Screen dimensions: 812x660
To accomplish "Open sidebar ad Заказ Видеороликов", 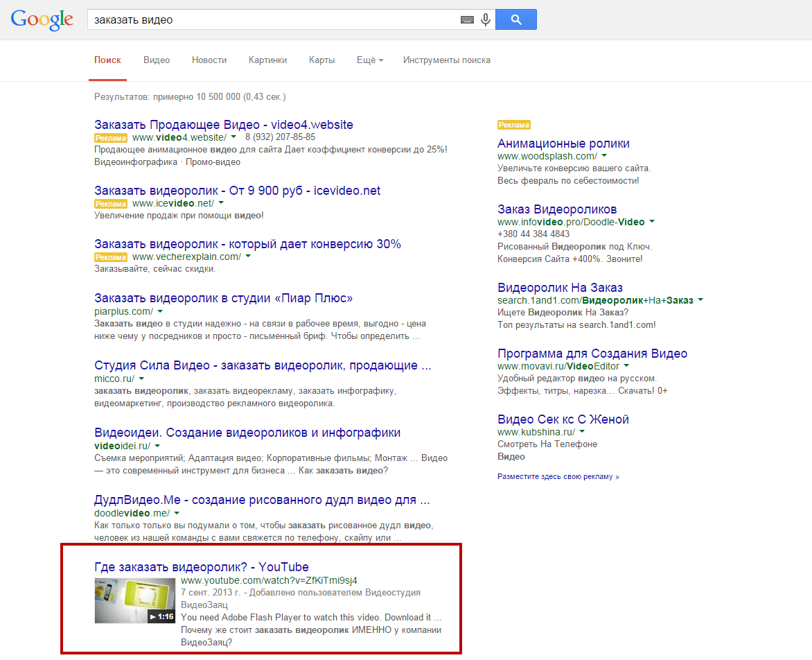I will point(557,209).
